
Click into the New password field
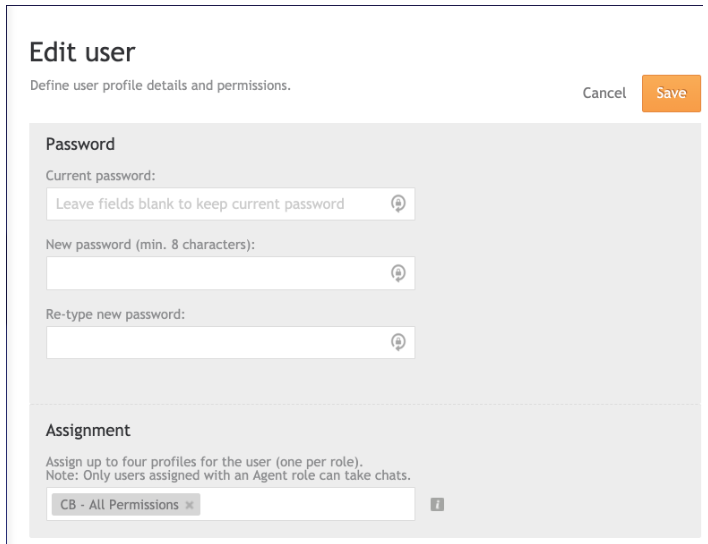(x=230, y=273)
